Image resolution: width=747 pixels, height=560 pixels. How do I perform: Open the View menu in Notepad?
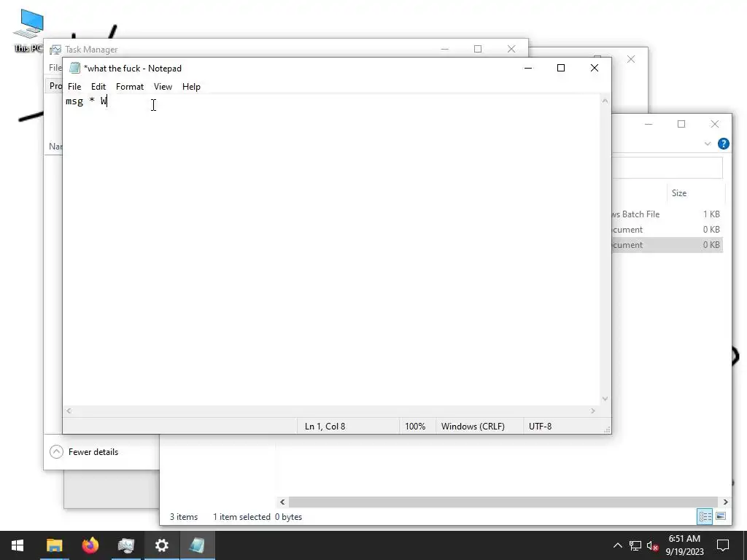[x=163, y=87]
